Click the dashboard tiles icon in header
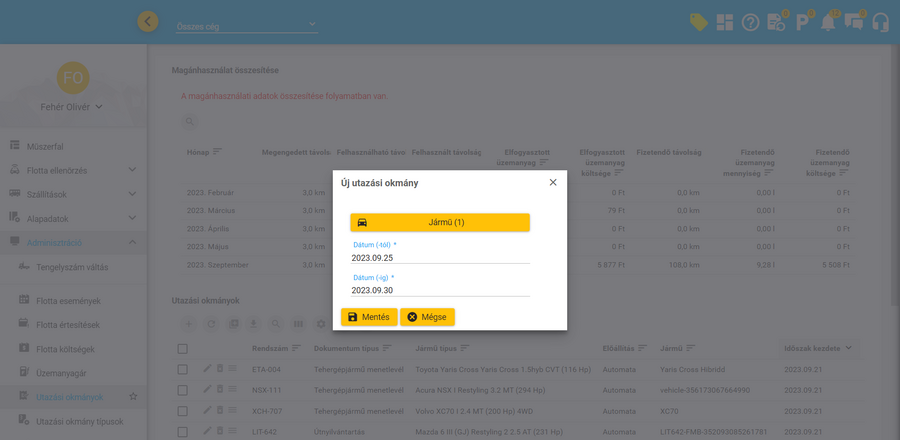Screen dimensions: 900x440 click(725, 22)
